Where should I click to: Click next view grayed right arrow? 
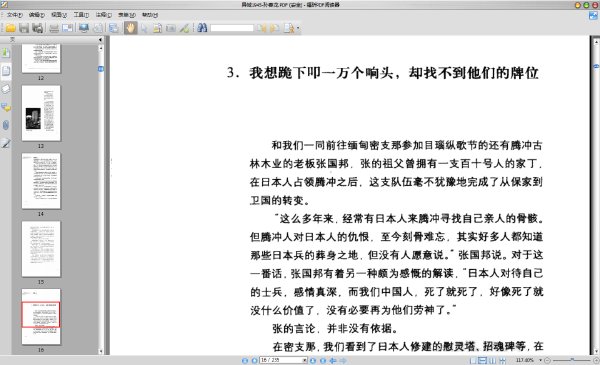(x=343, y=360)
